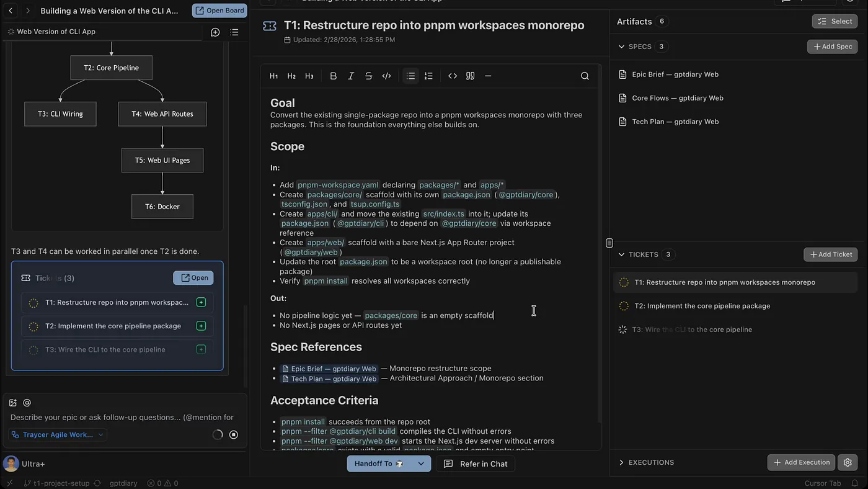
Task: Add T1 ticket with green plus icon
Action: 201,302
